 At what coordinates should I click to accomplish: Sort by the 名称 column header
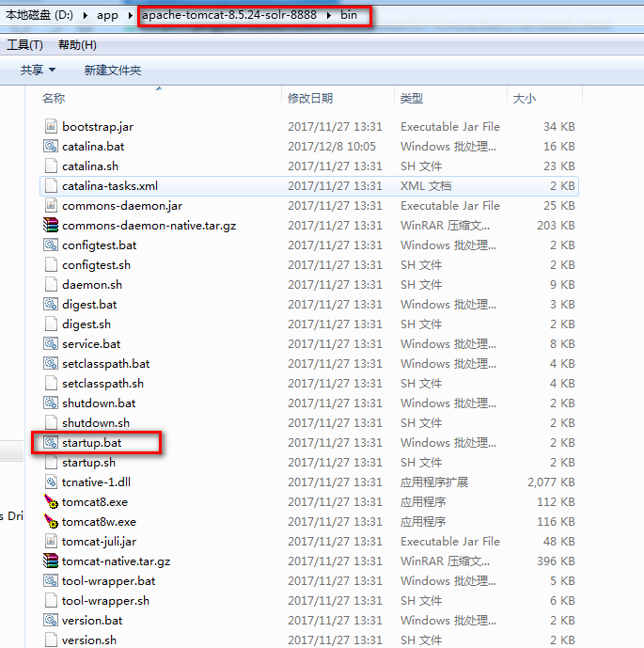click(x=54, y=99)
